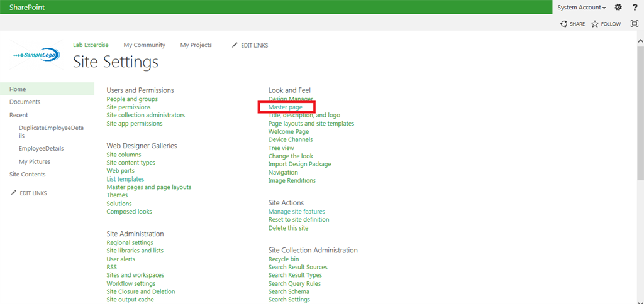This screenshot has height=304, width=644.
Task: Open Change the look
Action: pos(291,156)
